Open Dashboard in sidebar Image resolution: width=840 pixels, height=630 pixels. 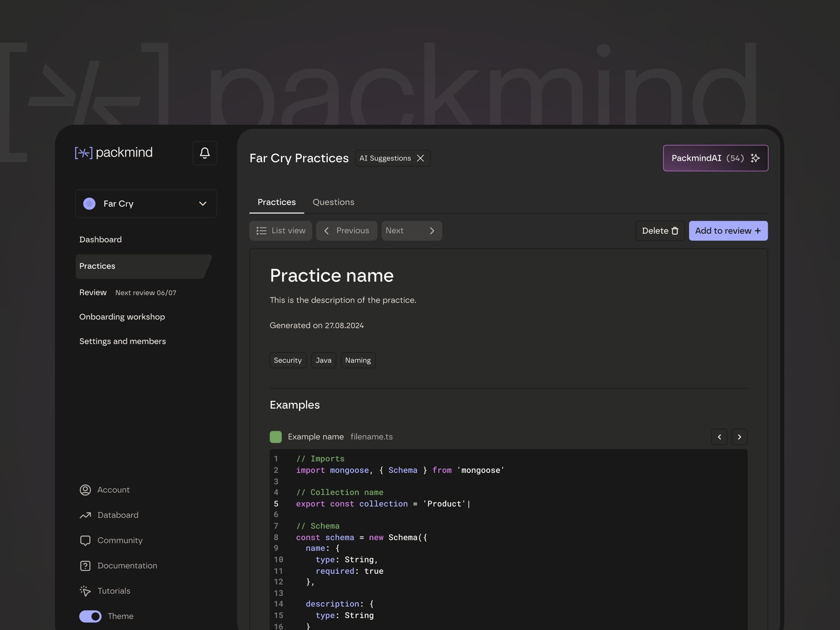coord(100,240)
